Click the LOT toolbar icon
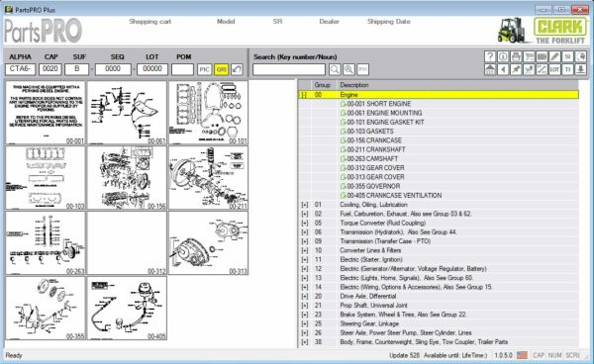594x364 pixels. point(554,69)
